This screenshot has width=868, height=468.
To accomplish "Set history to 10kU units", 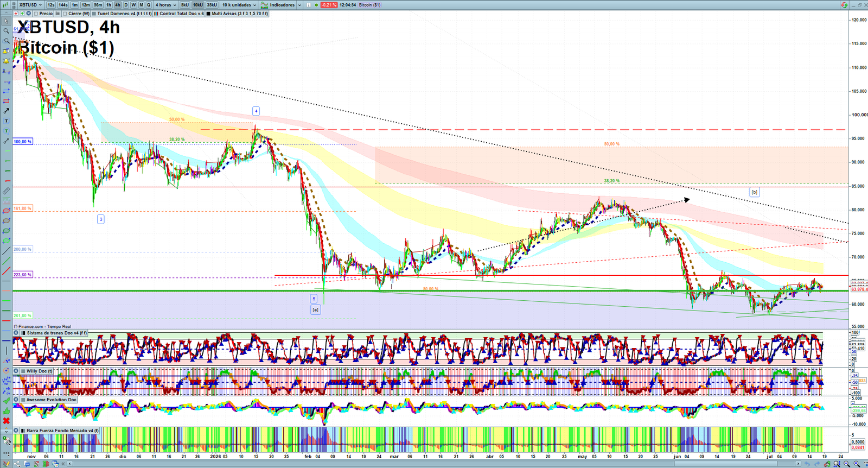I will 198,5.
